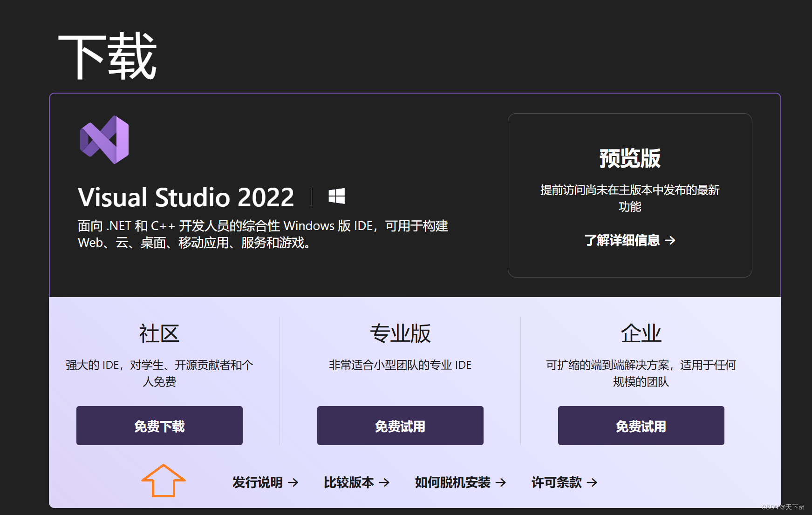Click the arrow icon next to 如何脱机安装
This screenshot has height=515, width=812.
pyautogui.click(x=502, y=483)
